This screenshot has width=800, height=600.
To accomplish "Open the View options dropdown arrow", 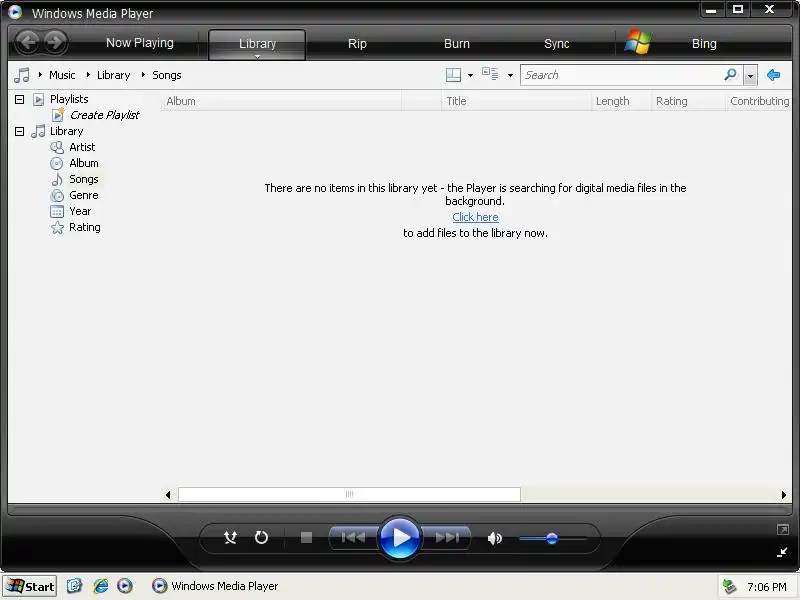I will [x=510, y=76].
